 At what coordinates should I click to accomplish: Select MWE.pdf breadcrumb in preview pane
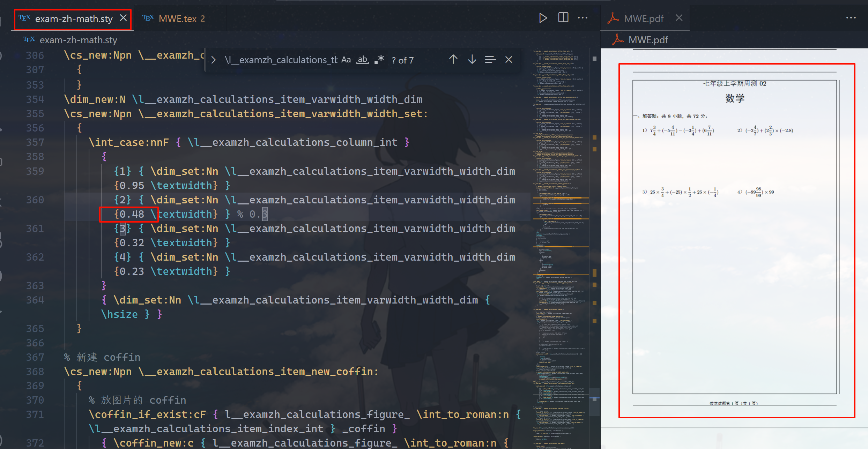point(648,40)
